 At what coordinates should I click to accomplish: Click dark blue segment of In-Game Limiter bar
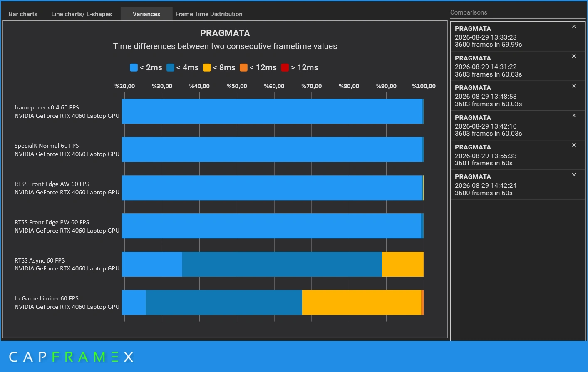[x=224, y=303]
